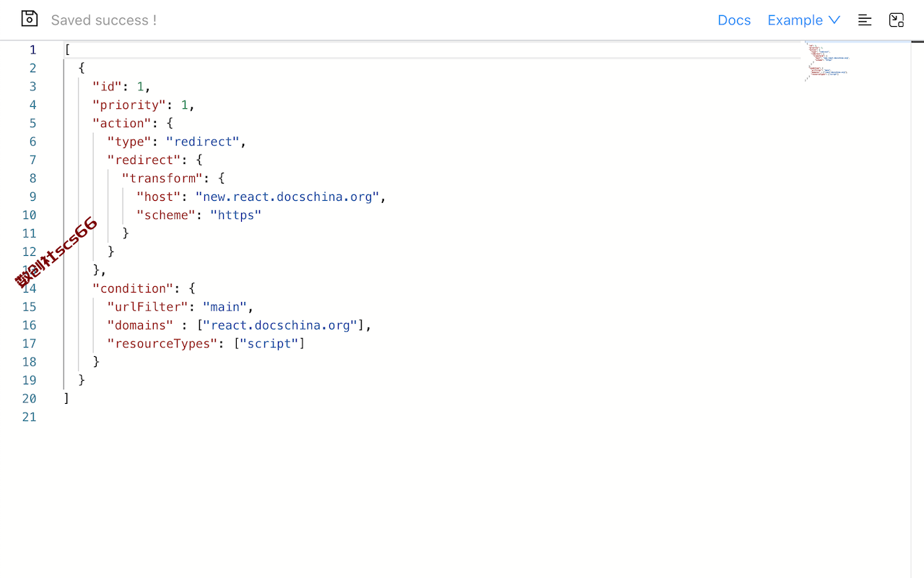This screenshot has height=578, width=924.
Task: Click the "script" value text
Action: click(x=269, y=344)
